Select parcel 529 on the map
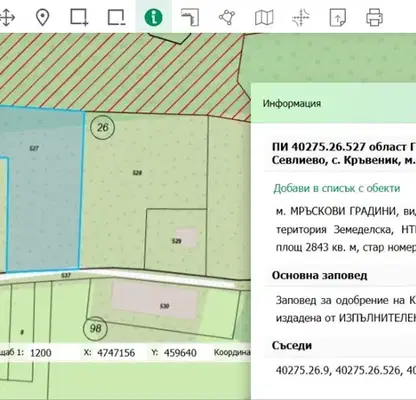Screen dimensions: 416x400 click(176, 241)
